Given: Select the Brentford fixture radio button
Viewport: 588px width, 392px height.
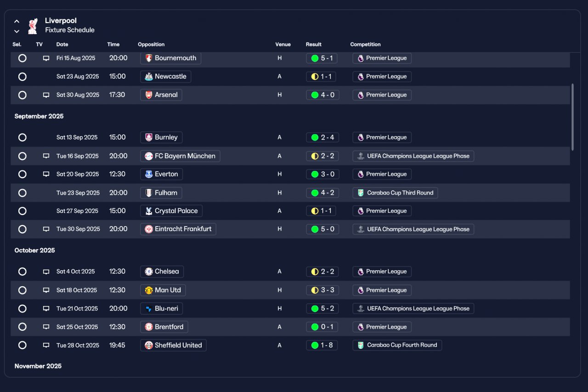Looking at the screenshot, I should tap(22, 327).
